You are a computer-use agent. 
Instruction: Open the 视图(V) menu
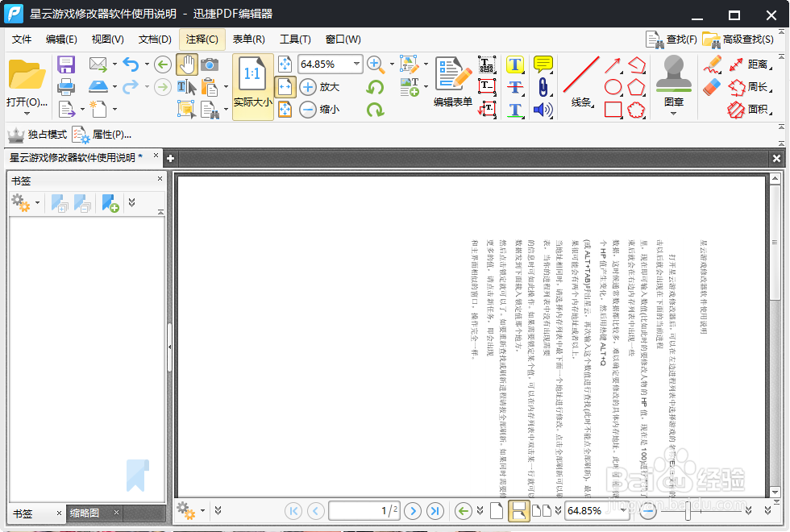point(107,39)
